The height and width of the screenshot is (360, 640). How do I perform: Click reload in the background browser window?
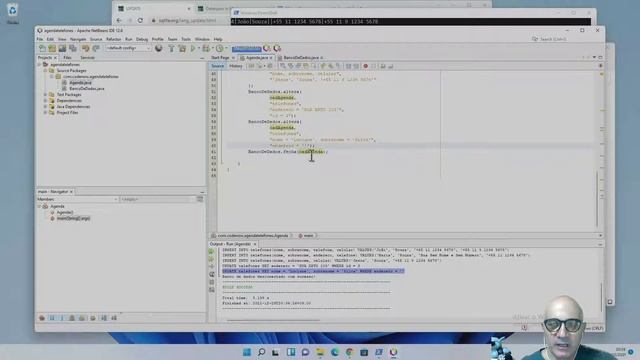click(140, 20)
